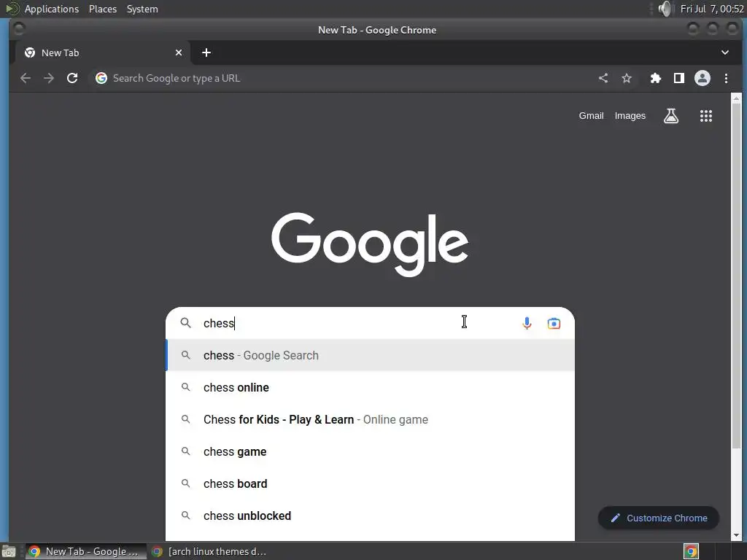Switch to 'New Tab - Google' taskbar window
747x560 pixels.
pyautogui.click(x=86, y=551)
